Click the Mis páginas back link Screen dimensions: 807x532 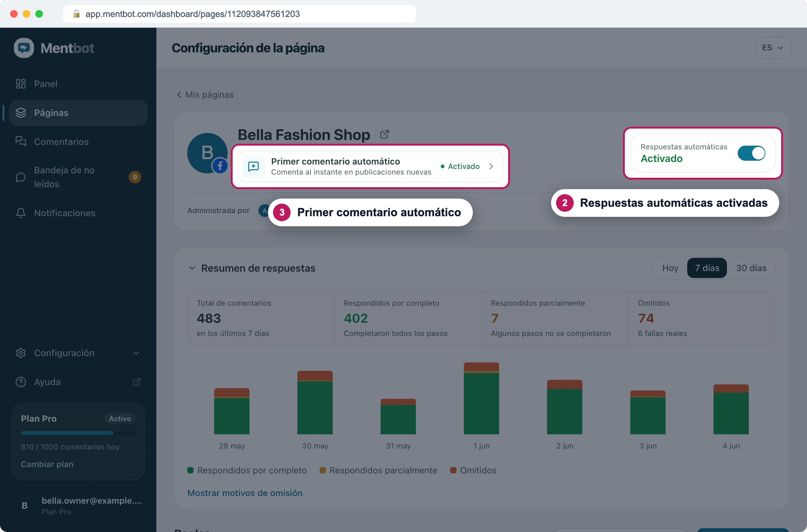pos(205,94)
